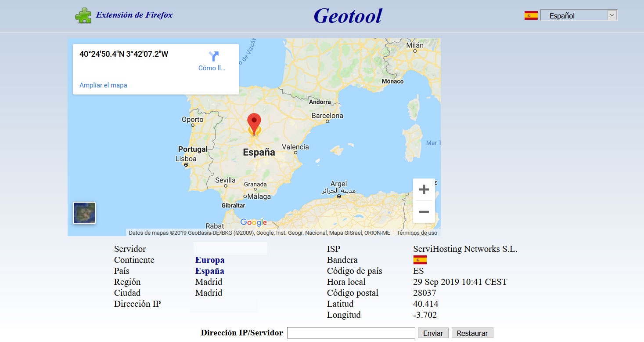Click the green puzzle piece extension icon
Screen dimensions: 644x342
tap(83, 15)
